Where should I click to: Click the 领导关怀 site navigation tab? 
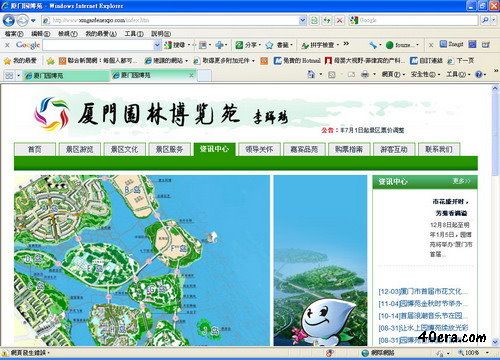[x=259, y=149]
